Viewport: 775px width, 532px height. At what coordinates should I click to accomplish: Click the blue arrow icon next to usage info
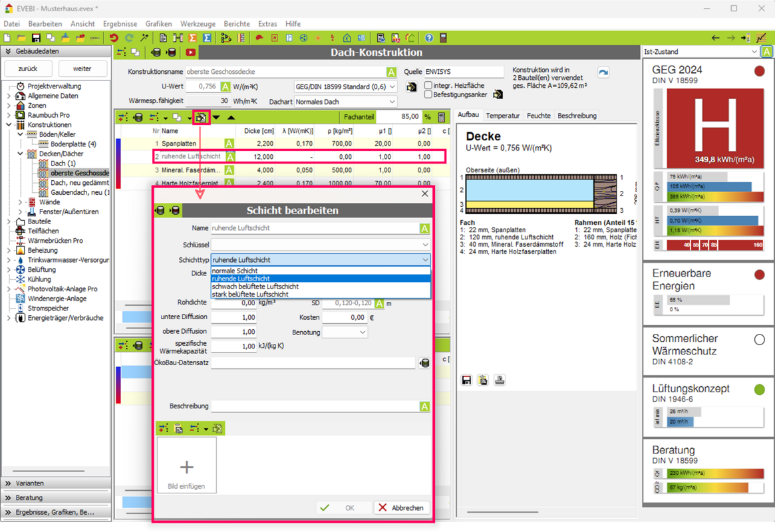(x=603, y=72)
